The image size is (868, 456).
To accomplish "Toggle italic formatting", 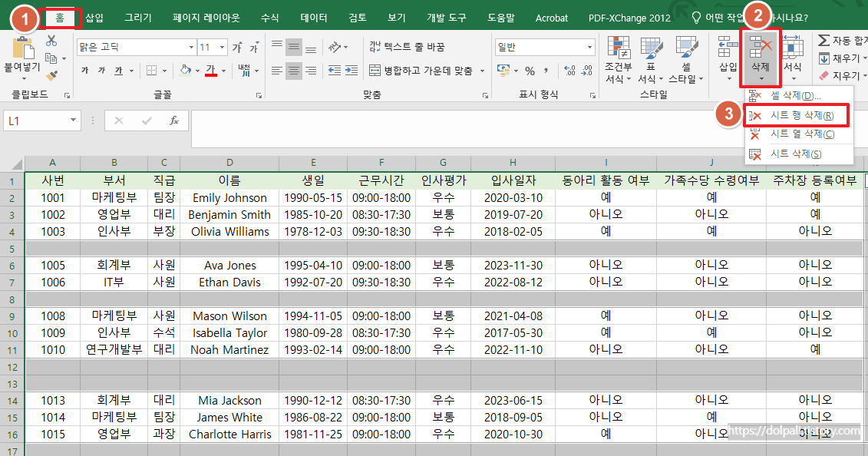I will [102, 70].
